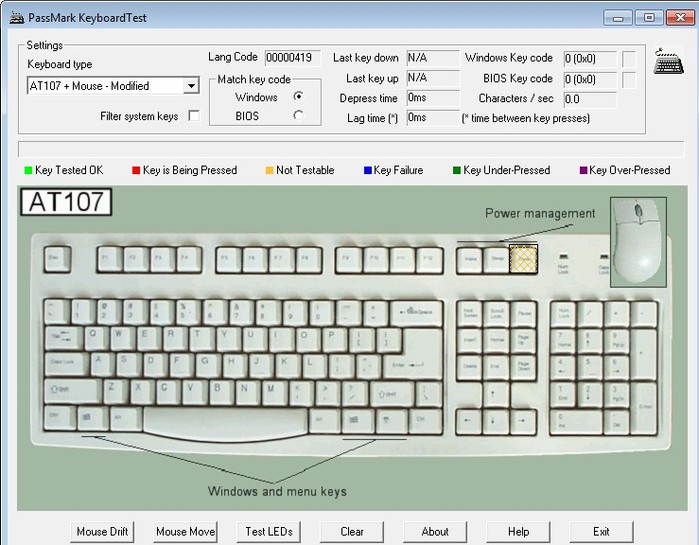Image resolution: width=699 pixels, height=545 pixels.
Task: Click the PassMark KeyboardTest title bar icon
Action: point(16,18)
